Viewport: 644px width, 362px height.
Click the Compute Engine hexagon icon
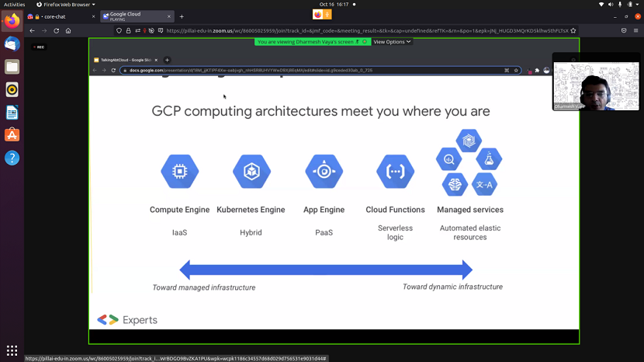pos(180,171)
